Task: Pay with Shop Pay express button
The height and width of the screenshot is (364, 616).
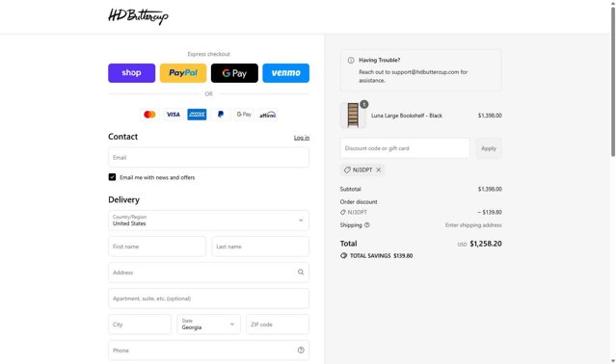Action: pyautogui.click(x=132, y=73)
